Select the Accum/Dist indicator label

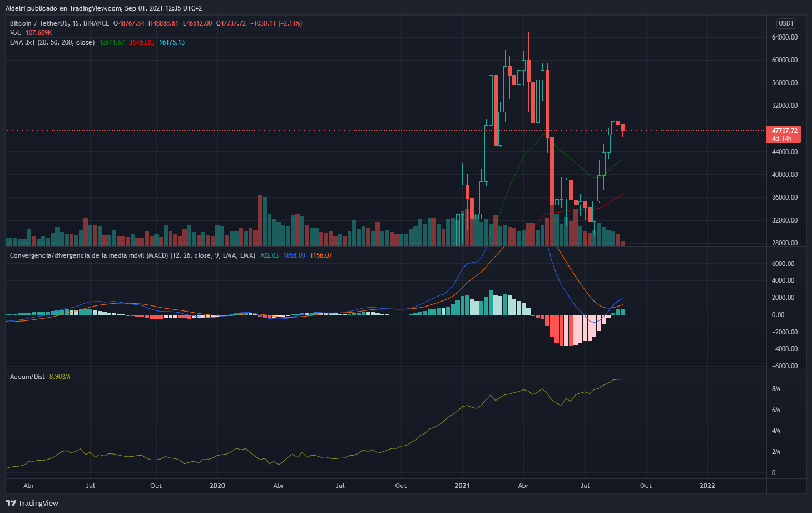(27, 377)
